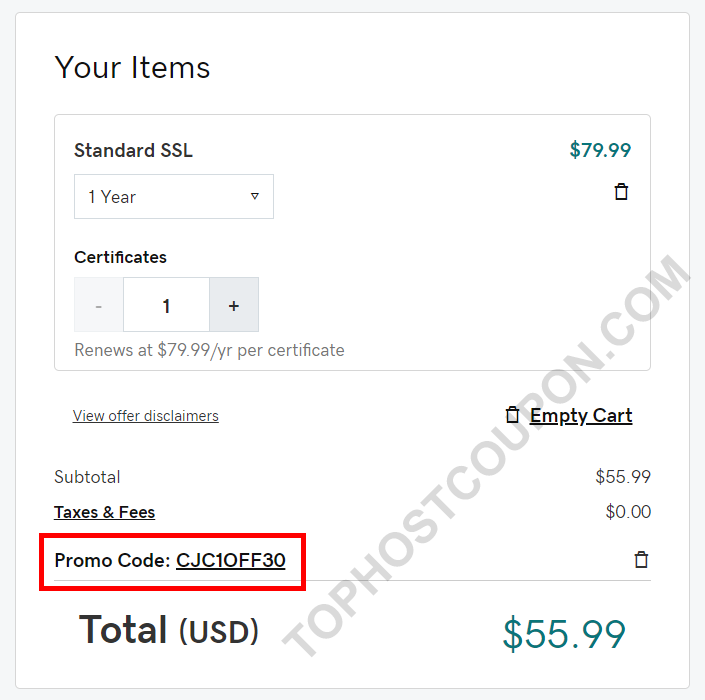Increase certificates count with plus button

tap(234, 304)
